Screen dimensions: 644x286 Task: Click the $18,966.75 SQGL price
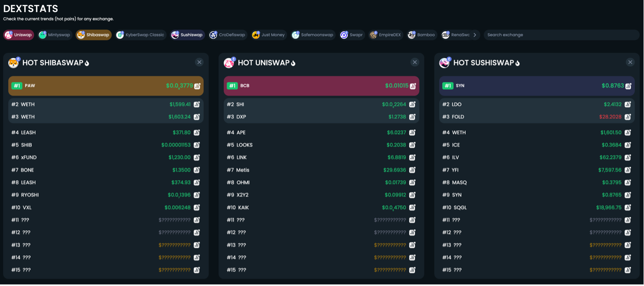[609, 208]
